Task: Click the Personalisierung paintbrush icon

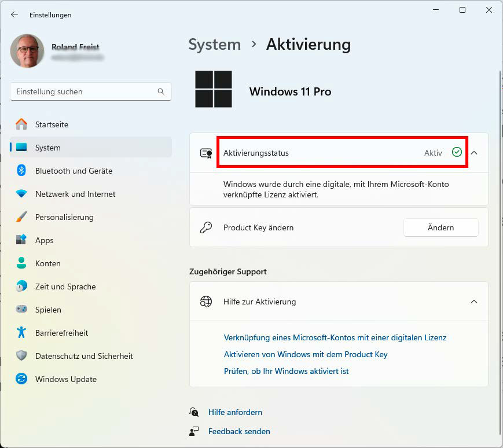Action: [21, 217]
